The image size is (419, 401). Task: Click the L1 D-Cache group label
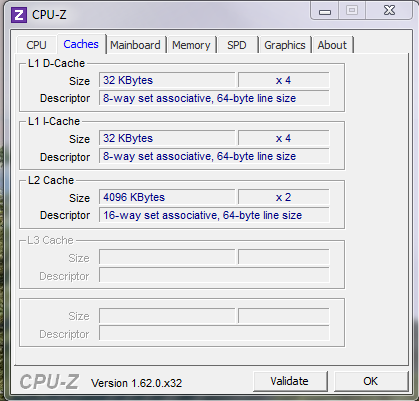pyautogui.click(x=56, y=63)
